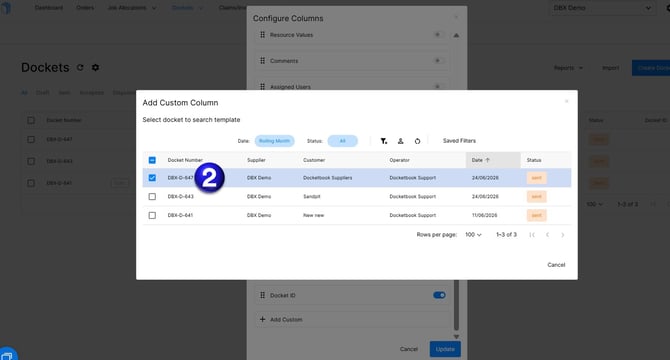Click the refresh icon next to Dockets title
The width and height of the screenshot is (670, 360).
click(80, 67)
